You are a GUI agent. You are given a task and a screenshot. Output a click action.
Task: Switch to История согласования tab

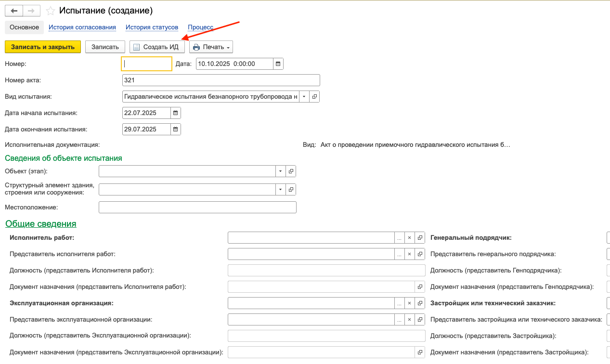pos(82,27)
